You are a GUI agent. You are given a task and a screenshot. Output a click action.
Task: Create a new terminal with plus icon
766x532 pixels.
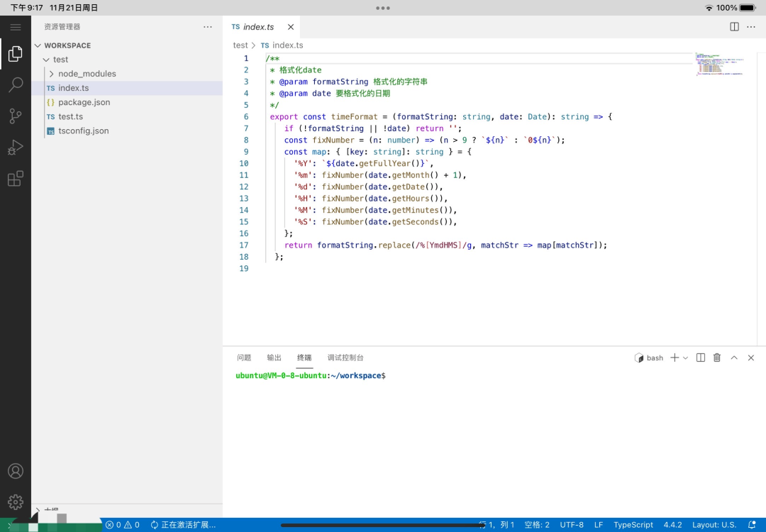(675, 358)
